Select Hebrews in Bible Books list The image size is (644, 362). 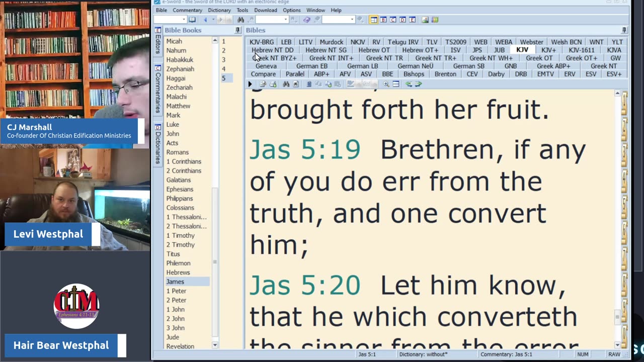point(178,273)
